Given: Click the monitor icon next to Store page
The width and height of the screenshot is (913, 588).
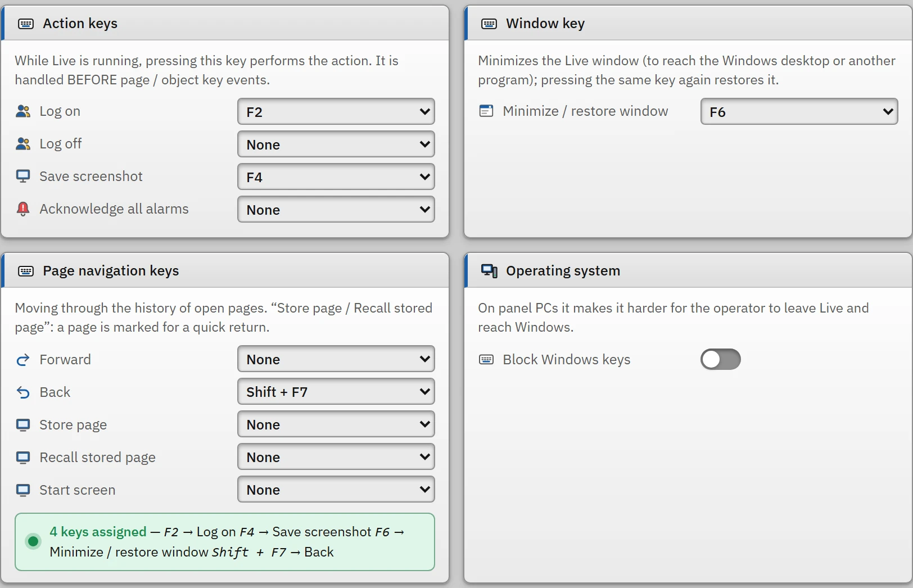Looking at the screenshot, I should coord(23,425).
